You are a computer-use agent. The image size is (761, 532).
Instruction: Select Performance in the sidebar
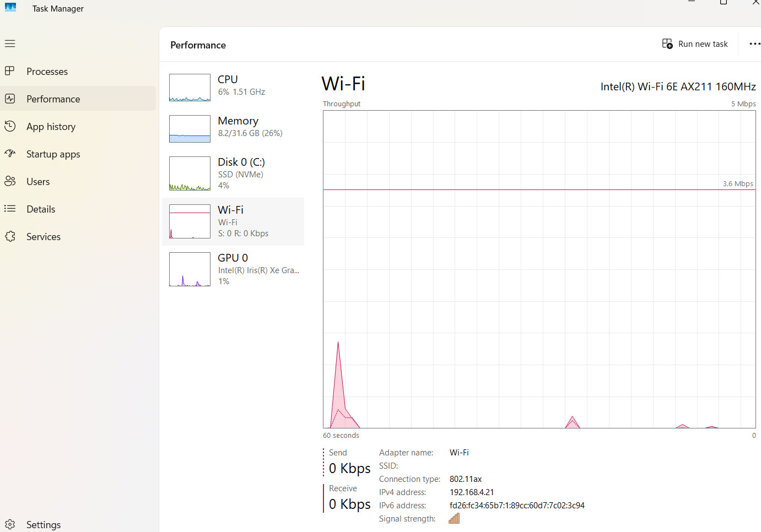click(78, 99)
